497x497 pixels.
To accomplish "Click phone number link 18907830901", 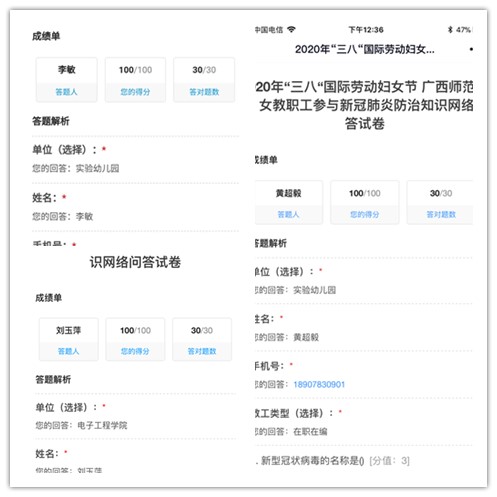I will (x=319, y=384).
